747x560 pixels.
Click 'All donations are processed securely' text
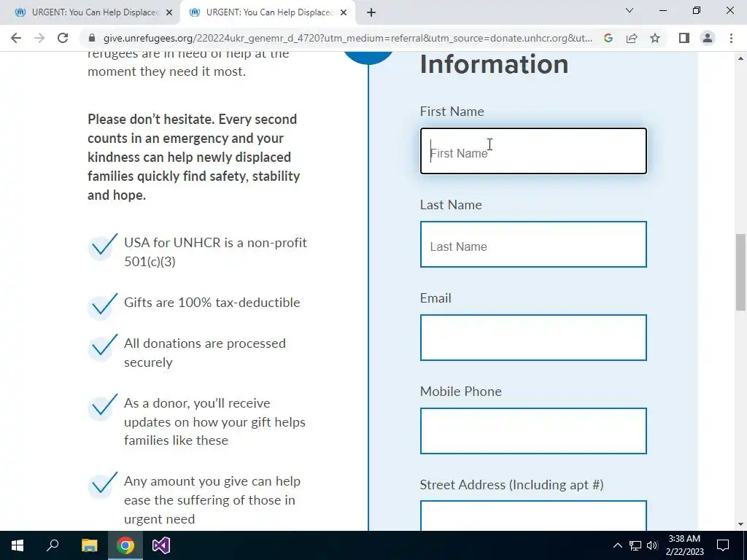(x=205, y=353)
